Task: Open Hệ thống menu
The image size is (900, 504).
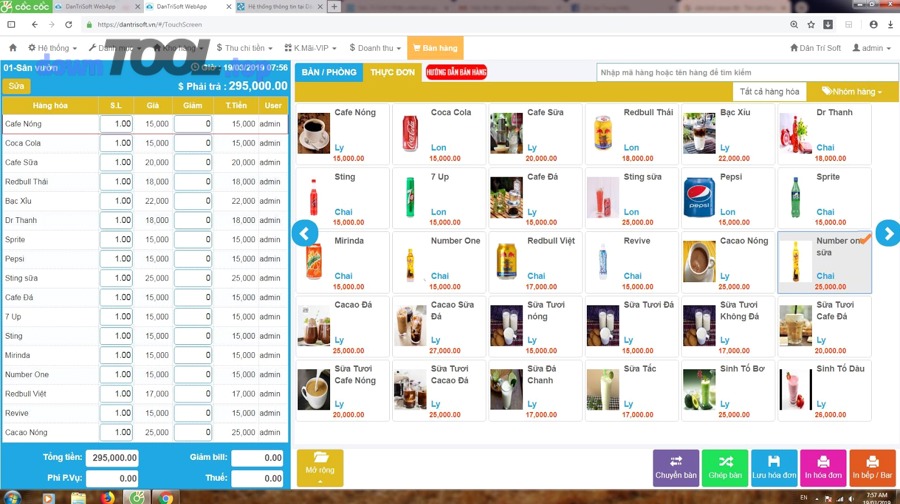Action: coord(52,48)
